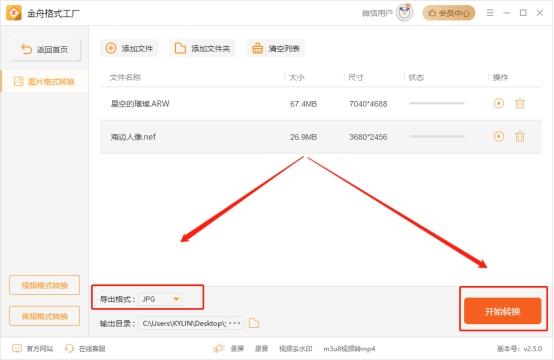Open the output folder icon
This screenshot has height=360, width=554.
[254, 323]
